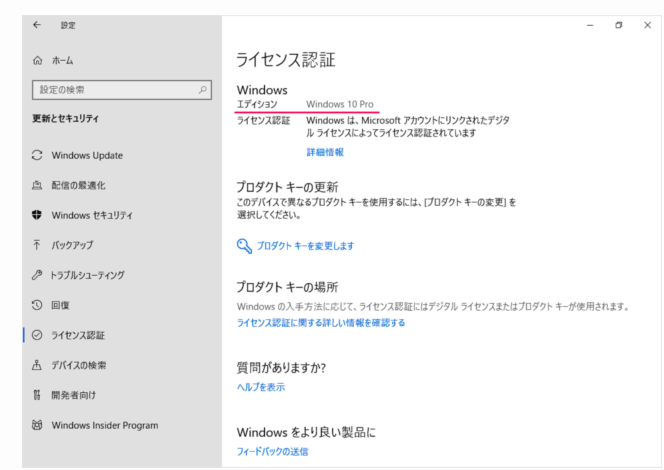The image size is (664, 470).
Task: Focus the 設定の検索 search field
Action: 115,91
